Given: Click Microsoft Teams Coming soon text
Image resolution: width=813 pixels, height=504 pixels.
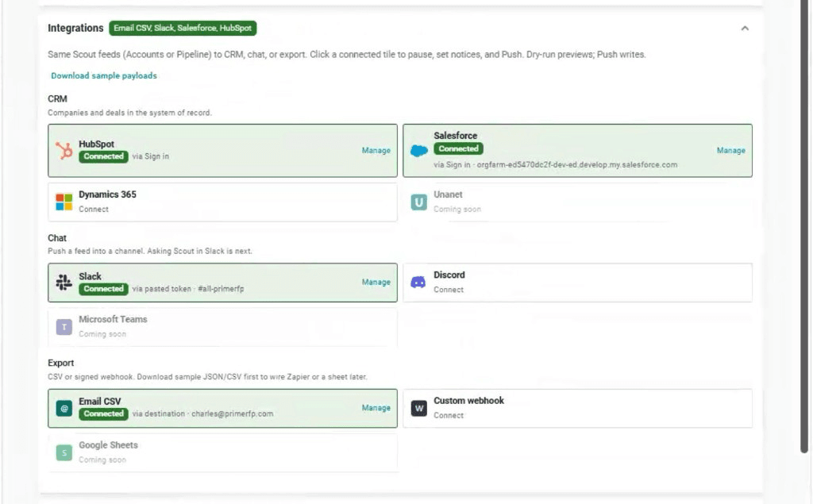Looking at the screenshot, I should tap(102, 334).
